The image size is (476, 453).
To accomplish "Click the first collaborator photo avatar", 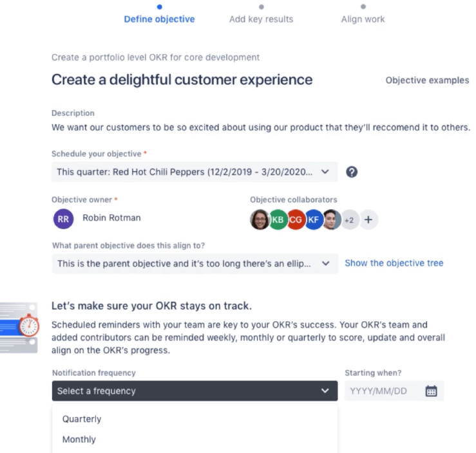I will coord(260,219).
